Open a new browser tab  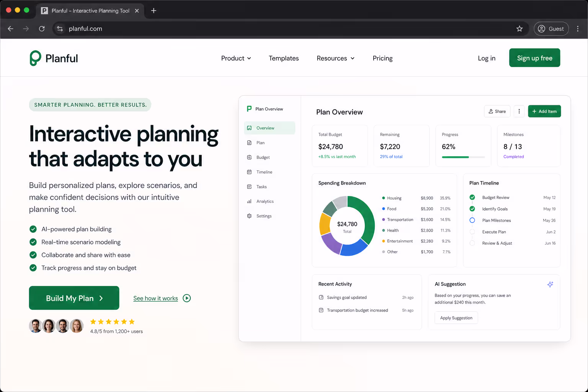point(154,11)
